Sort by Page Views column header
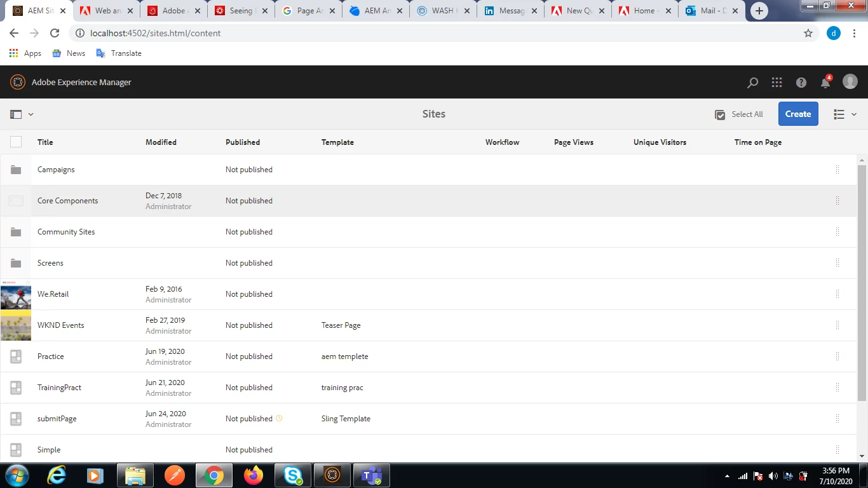The width and height of the screenshot is (868, 488). click(x=574, y=142)
